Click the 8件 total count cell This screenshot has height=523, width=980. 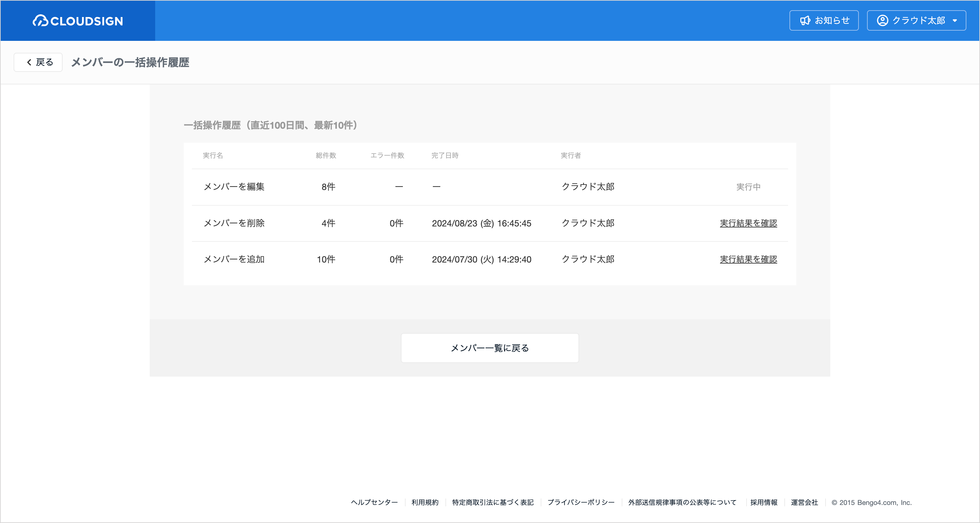click(328, 187)
